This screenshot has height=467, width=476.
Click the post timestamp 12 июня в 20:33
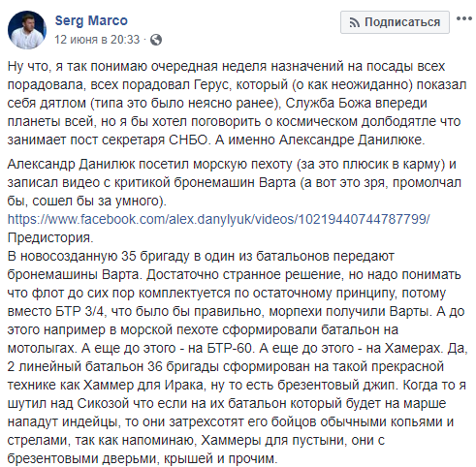point(97,40)
